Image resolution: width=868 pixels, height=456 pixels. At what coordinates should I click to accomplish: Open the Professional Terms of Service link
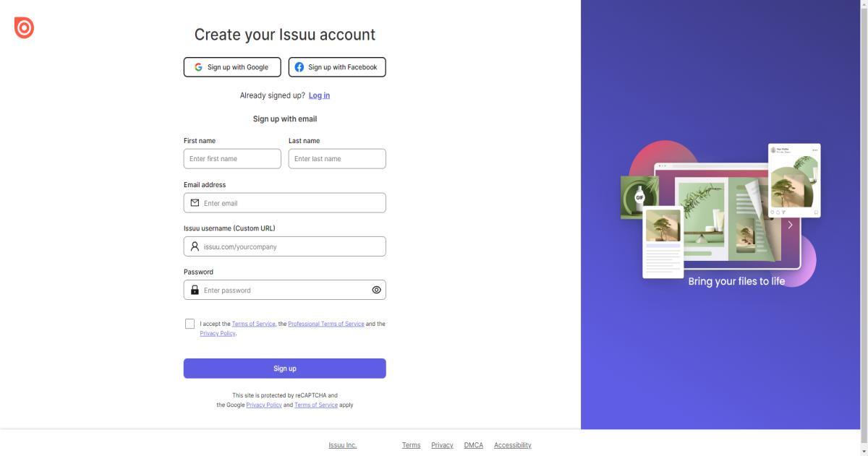(x=325, y=324)
